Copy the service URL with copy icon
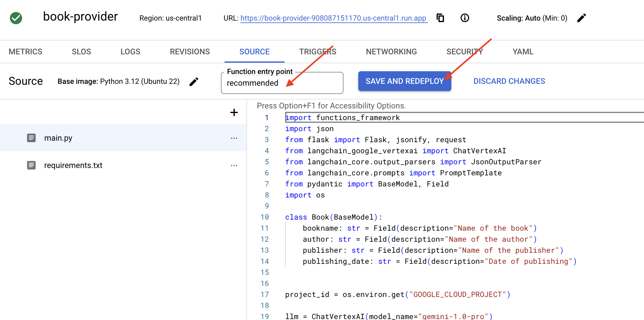 [x=440, y=18]
